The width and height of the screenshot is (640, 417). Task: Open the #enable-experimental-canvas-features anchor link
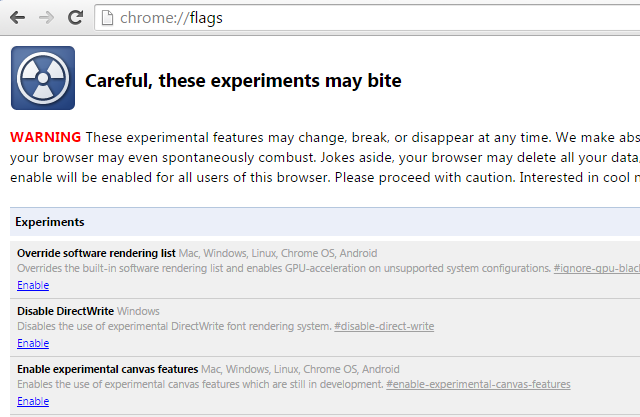point(478,384)
